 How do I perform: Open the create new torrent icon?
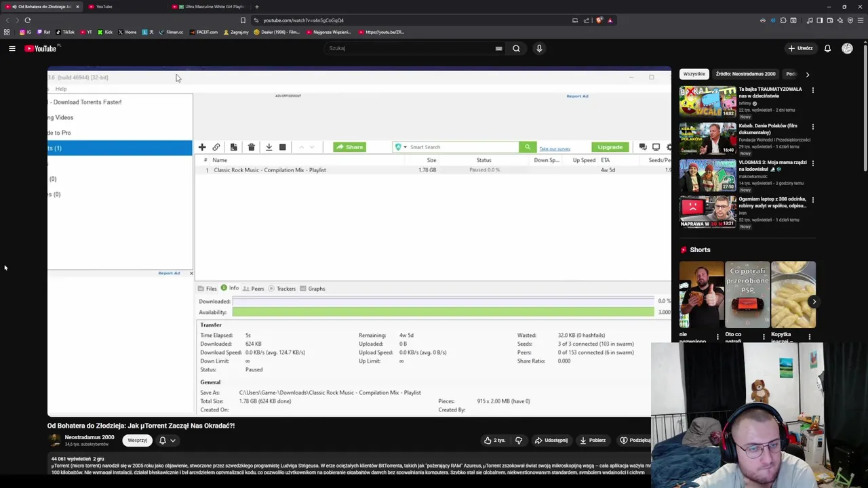click(x=233, y=147)
